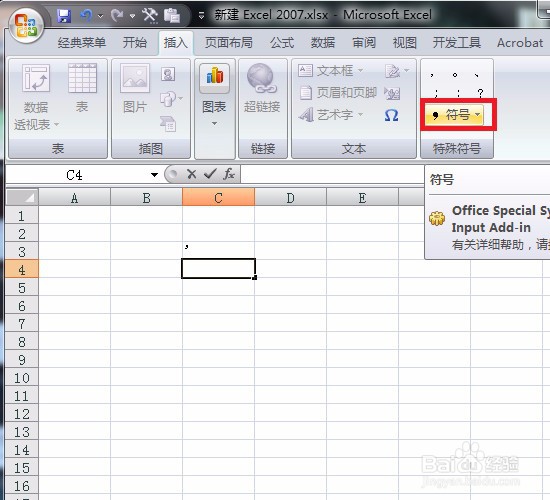This screenshot has width=550, height=500.
Task: Insert a 数据透视表 pivot table
Action: 36,97
